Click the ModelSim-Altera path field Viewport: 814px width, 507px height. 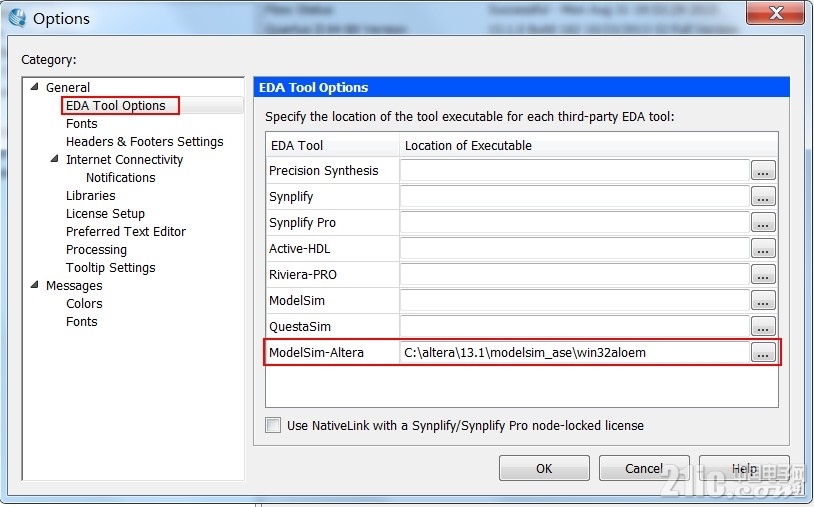coord(575,352)
